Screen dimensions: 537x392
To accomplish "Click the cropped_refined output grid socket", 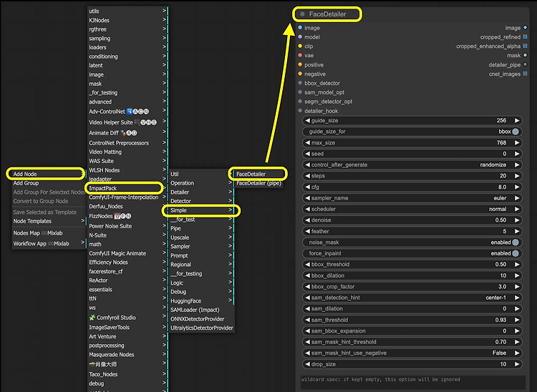I will coord(525,37).
